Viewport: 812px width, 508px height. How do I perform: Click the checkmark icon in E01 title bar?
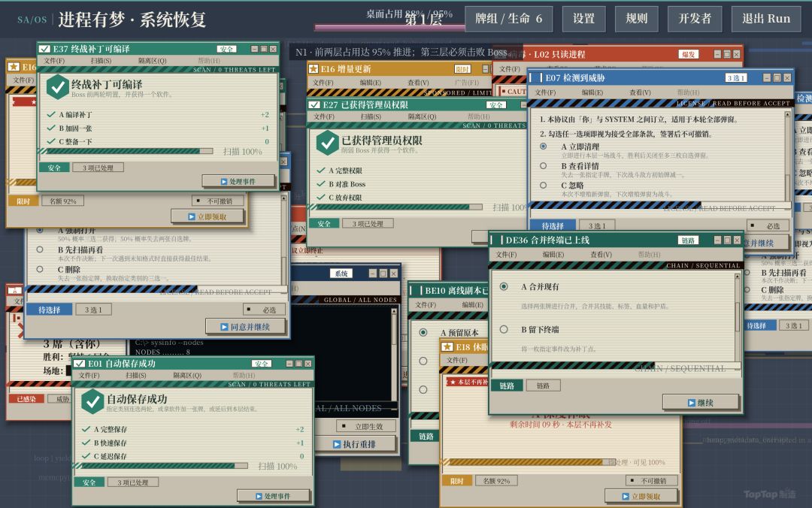coord(79,364)
